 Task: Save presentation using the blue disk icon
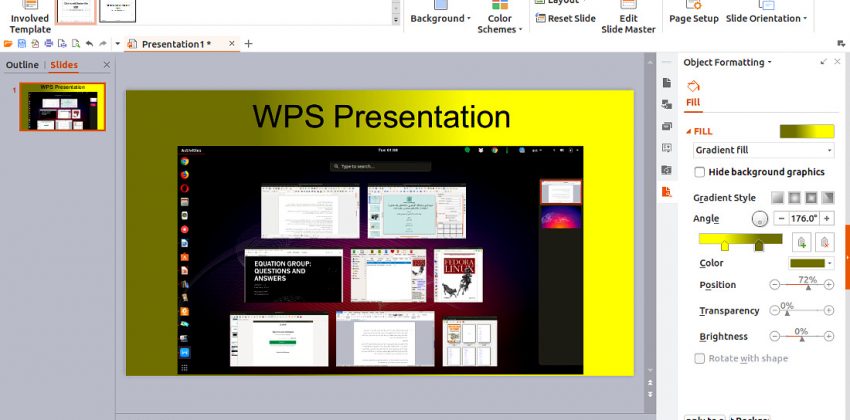tap(22, 44)
